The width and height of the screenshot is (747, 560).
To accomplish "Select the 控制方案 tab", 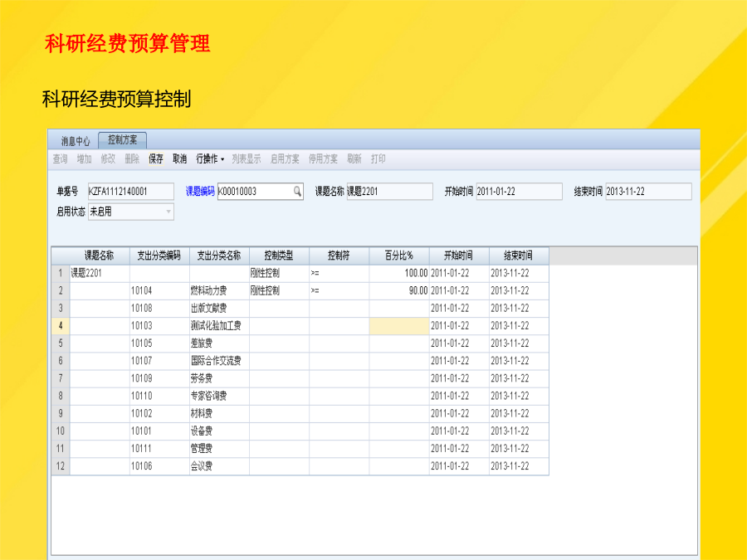I will pos(122,140).
